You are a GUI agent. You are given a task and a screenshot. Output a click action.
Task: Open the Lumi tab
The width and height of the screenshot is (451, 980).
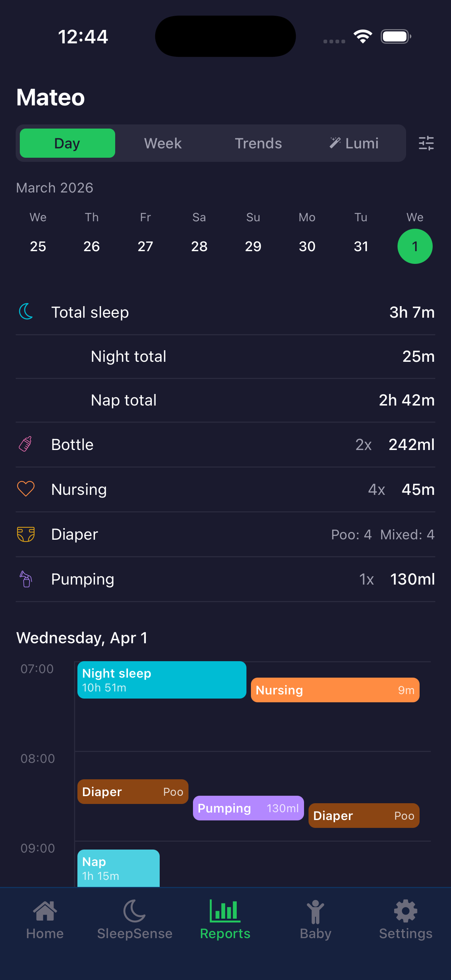[354, 143]
